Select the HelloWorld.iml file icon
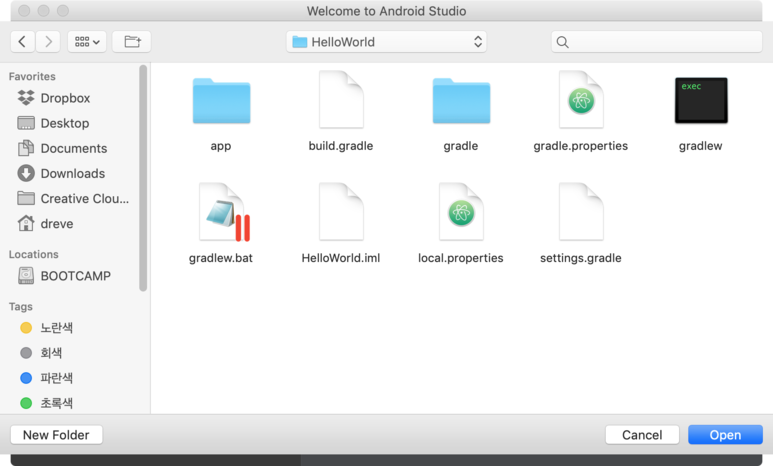This screenshot has width=773, height=466. tap(341, 212)
